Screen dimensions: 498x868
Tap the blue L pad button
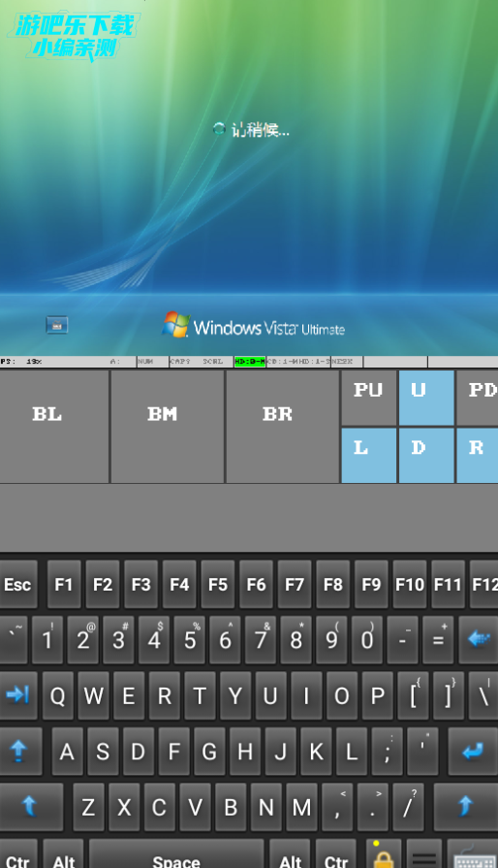(x=369, y=455)
